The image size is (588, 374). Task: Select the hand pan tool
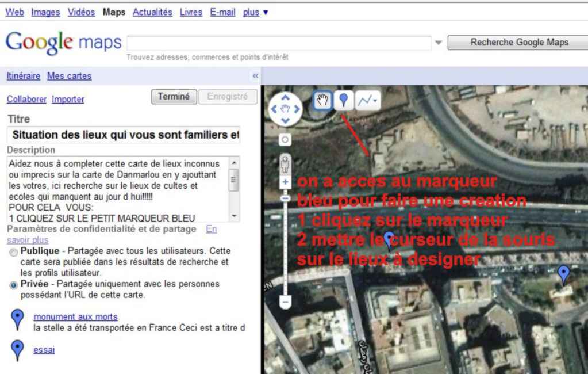(323, 101)
